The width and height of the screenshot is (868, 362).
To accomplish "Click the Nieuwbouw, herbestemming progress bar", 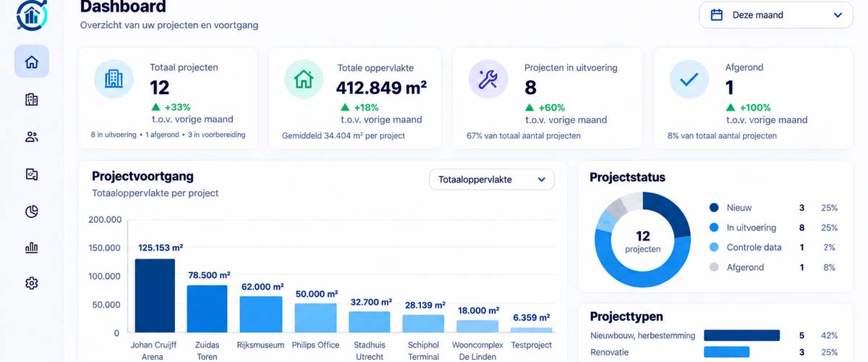I will point(741,335).
